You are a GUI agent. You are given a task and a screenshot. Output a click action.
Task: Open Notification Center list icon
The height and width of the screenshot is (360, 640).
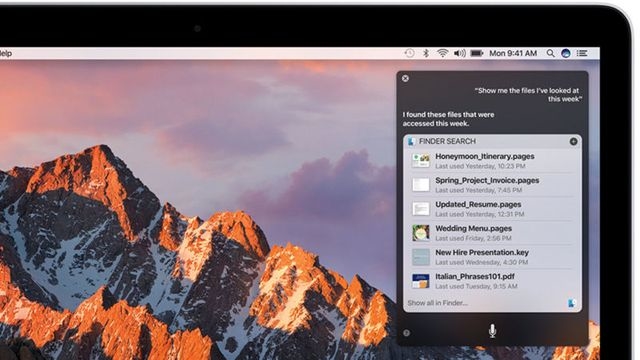tap(582, 53)
